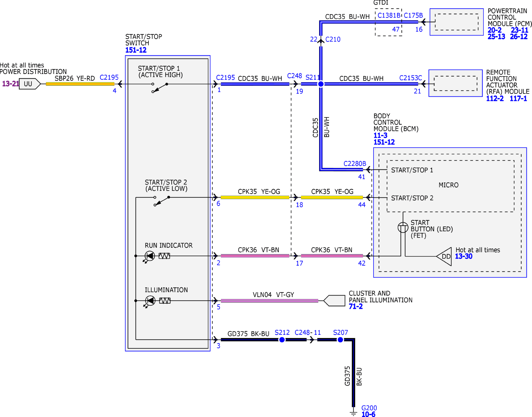Screen dimensions: 532x417
Task: Click the RFA module dashed box
Action: (456, 83)
